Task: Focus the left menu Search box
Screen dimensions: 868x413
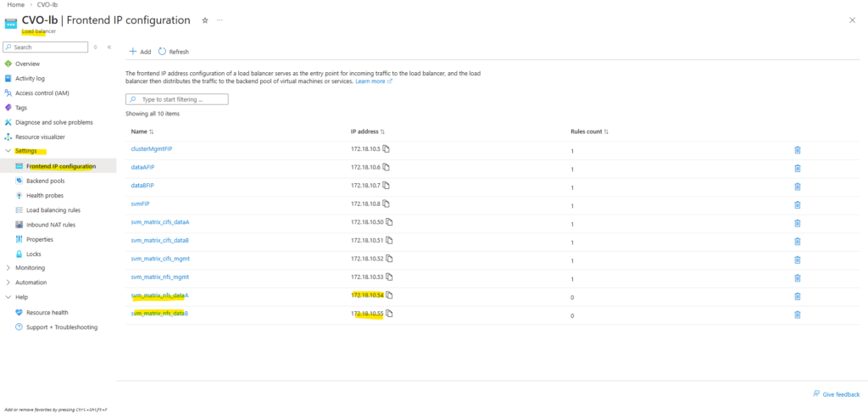Action: tap(46, 47)
